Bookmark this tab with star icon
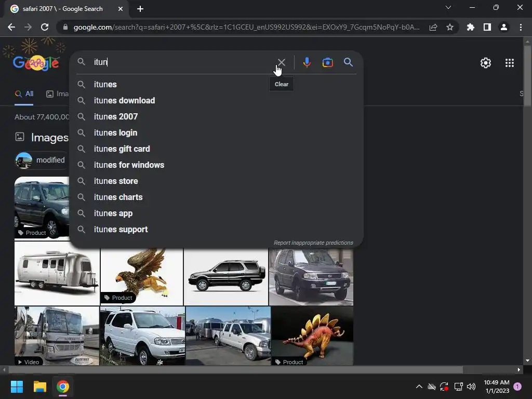This screenshot has width=532, height=399. coord(449,27)
